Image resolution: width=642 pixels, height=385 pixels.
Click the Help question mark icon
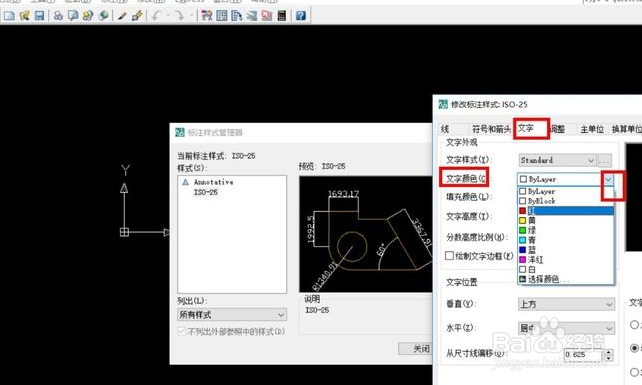click(x=301, y=16)
